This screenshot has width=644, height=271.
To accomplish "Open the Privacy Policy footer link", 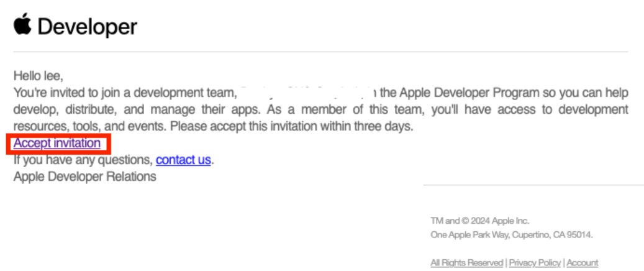I will pyautogui.click(x=535, y=262).
